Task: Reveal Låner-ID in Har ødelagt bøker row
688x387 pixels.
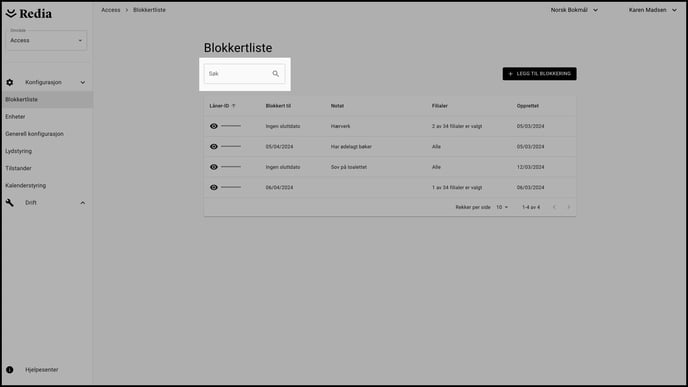Action: pyautogui.click(x=214, y=147)
